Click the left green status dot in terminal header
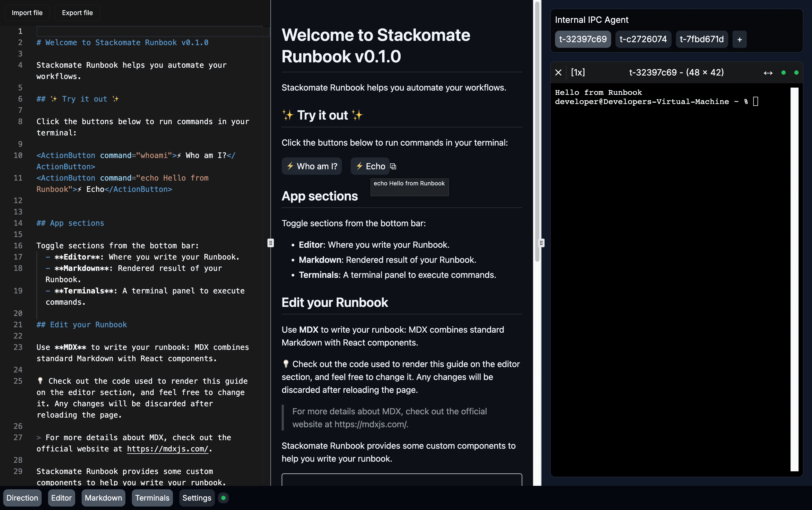This screenshot has width=812, height=510. coord(783,72)
